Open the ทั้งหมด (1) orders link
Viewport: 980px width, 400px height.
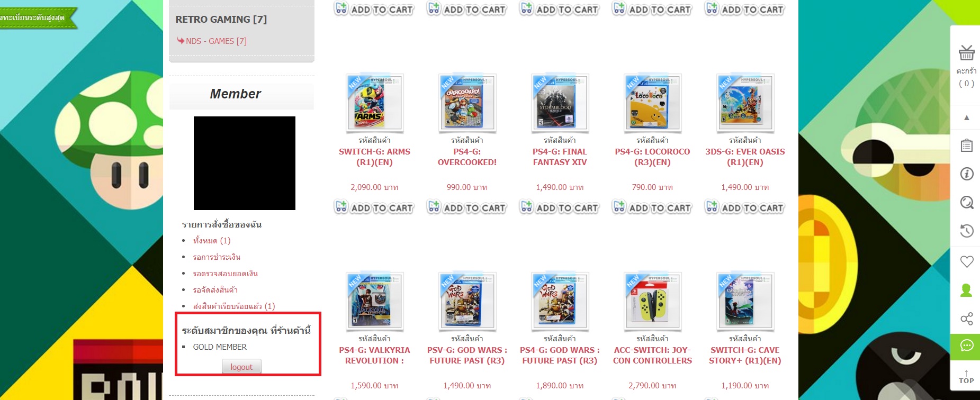coord(211,240)
